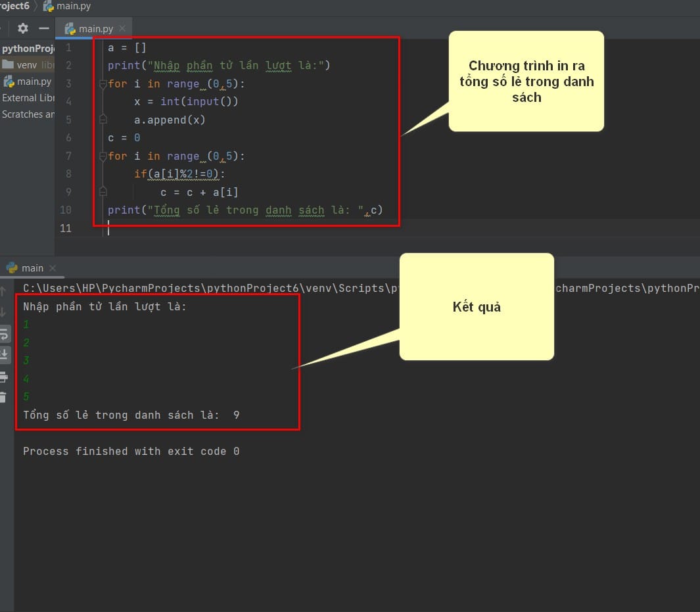700x612 pixels.
Task: Click the up stack trace arrow
Action: click(3, 291)
